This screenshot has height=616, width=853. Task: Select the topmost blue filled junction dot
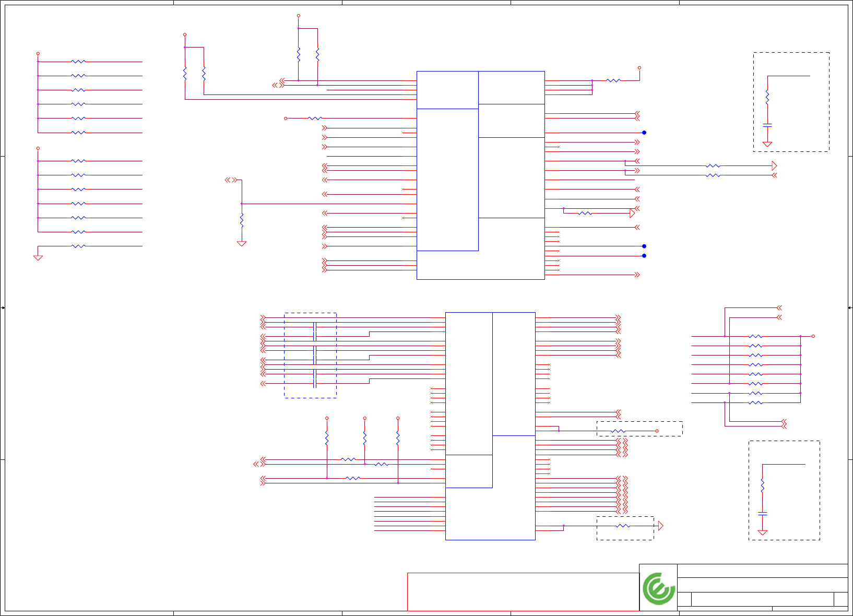[x=644, y=133]
